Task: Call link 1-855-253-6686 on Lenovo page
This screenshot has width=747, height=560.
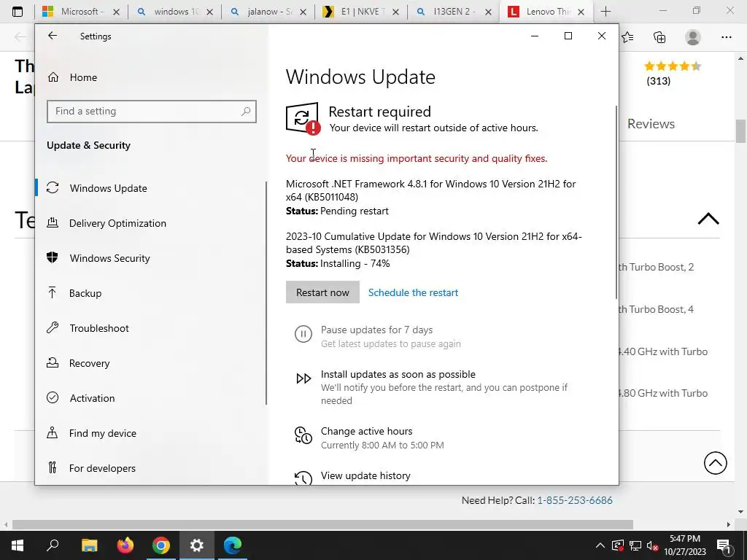Action: [575, 500]
